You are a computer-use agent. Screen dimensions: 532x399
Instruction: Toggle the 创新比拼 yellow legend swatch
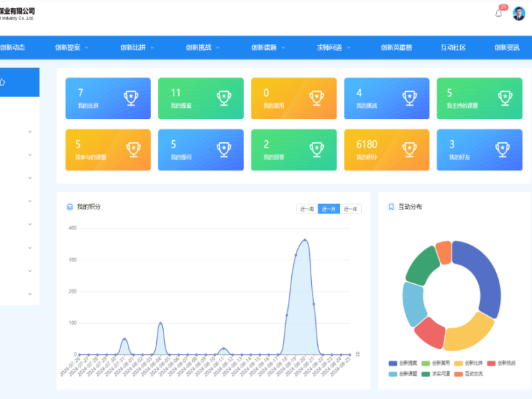click(x=459, y=363)
